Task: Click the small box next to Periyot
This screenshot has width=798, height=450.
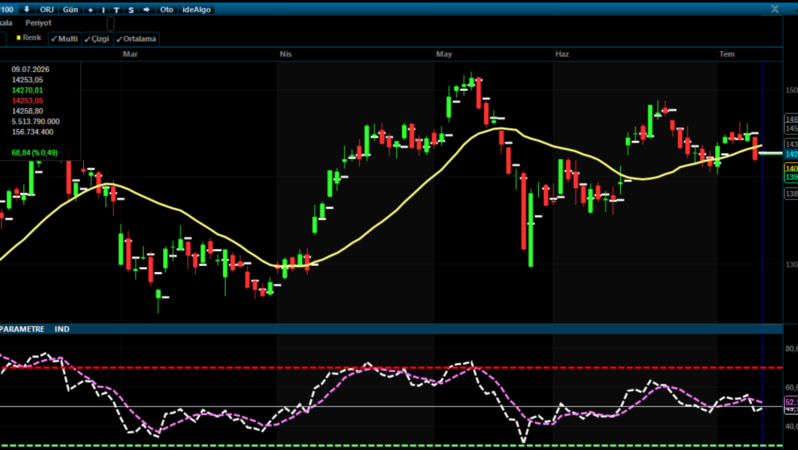Action: pyautogui.click(x=110, y=23)
